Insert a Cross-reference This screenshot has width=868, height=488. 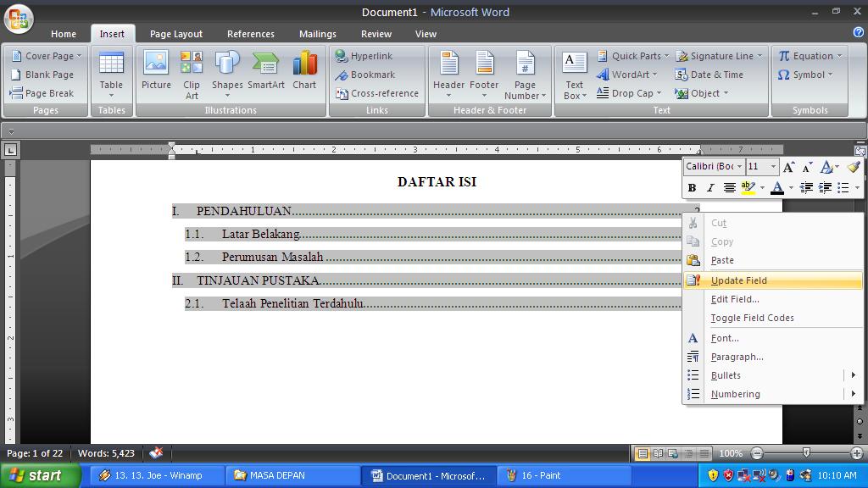pos(377,93)
